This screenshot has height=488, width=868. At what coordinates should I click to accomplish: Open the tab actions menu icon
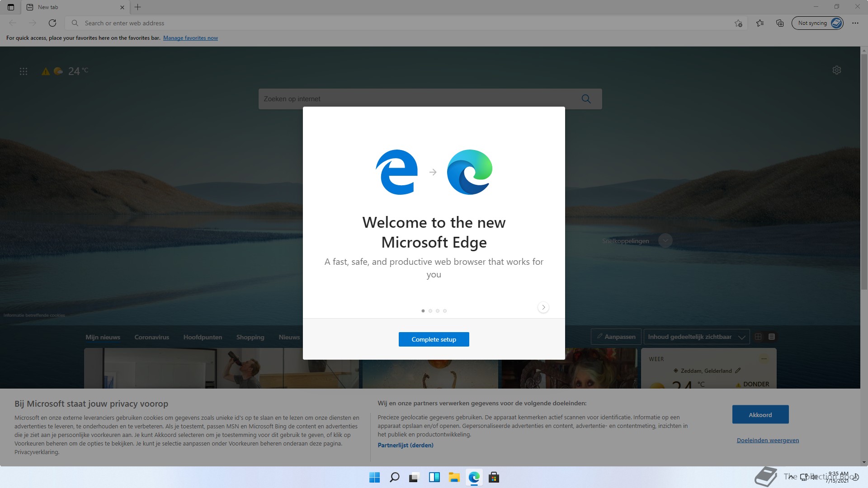11,7
